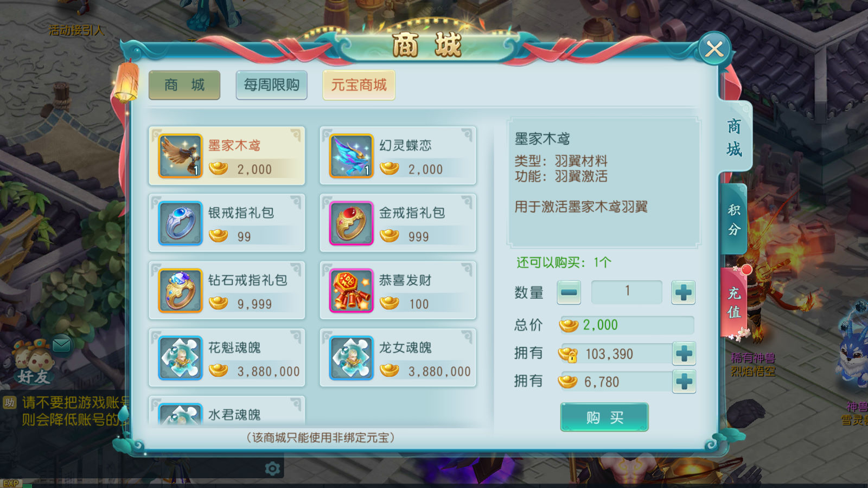Choose the 金戒指礼包 gold ring icon

pos(352,223)
